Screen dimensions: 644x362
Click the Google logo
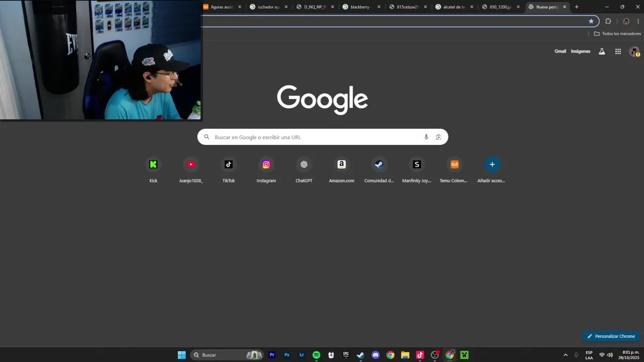[323, 100]
